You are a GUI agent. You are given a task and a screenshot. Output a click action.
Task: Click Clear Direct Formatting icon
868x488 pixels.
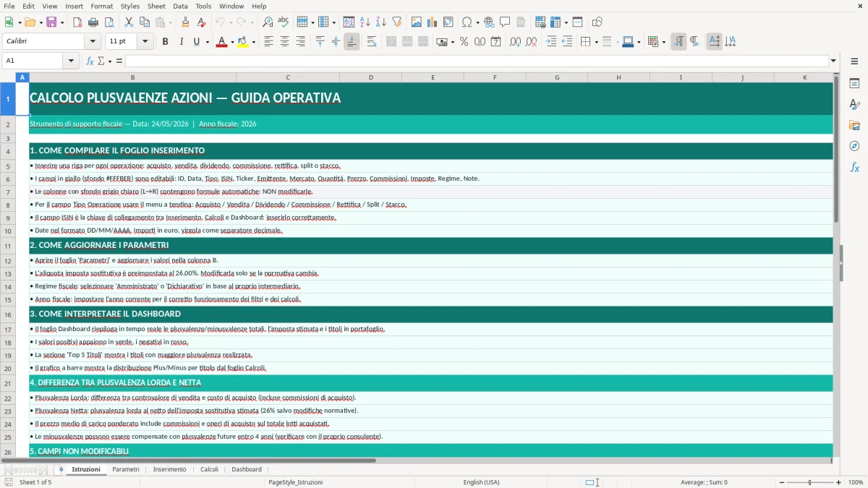(200, 22)
